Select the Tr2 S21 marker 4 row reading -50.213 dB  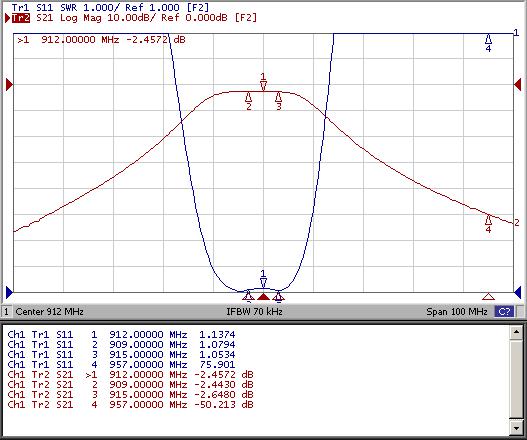pos(130,404)
